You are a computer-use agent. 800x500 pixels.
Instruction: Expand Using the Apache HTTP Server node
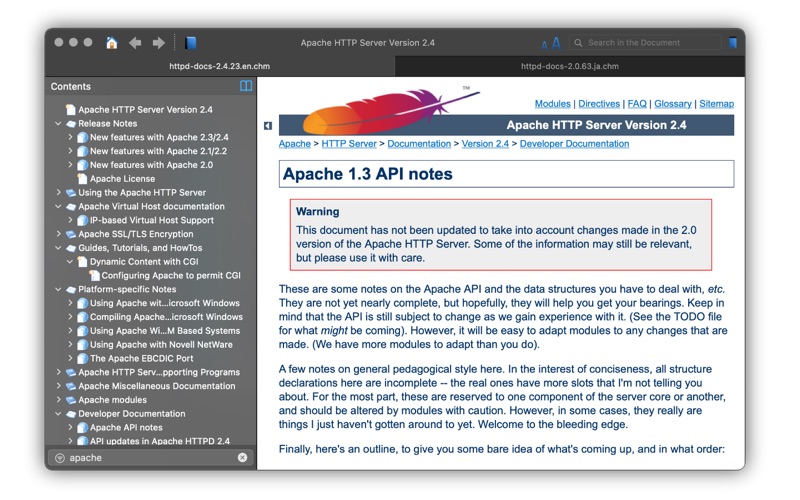pyautogui.click(x=58, y=192)
